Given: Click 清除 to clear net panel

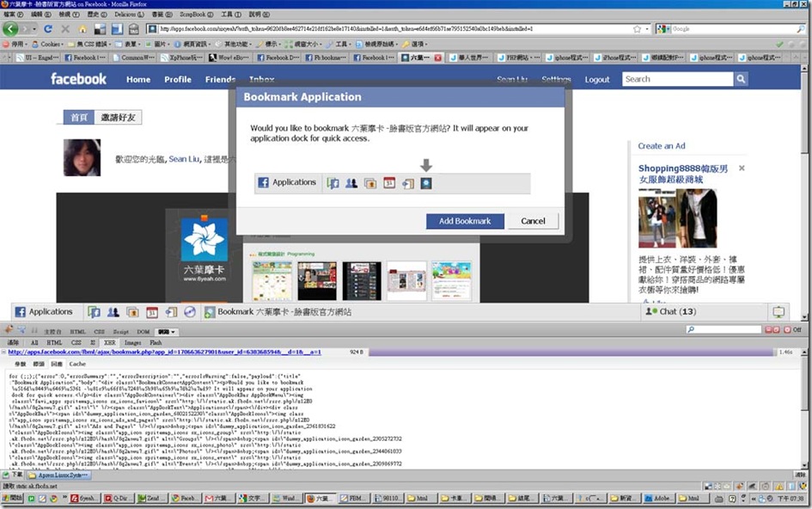Looking at the screenshot, I should pos(14,342).
